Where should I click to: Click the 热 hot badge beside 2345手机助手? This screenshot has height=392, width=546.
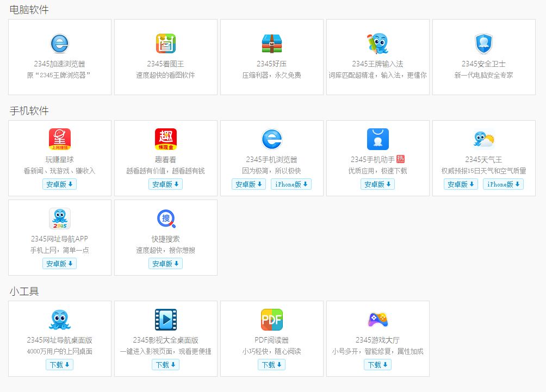point(400,159)
